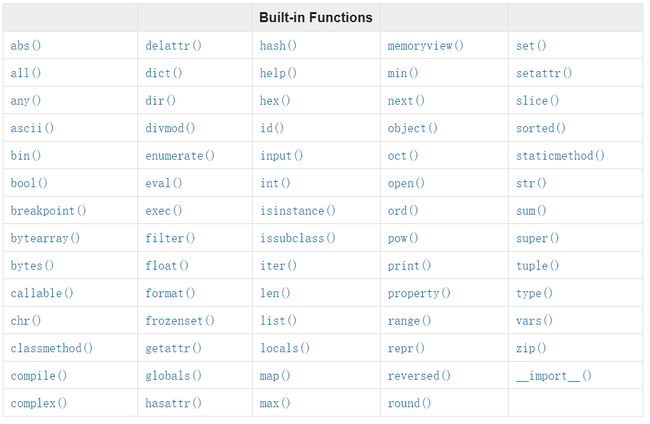The image size is (650, 424).
Task: Open the issubclass() function link
Action: 298,238
